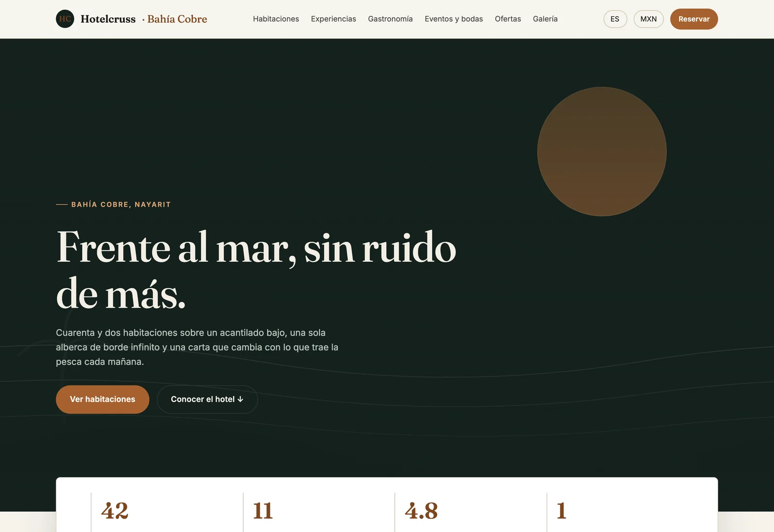Viewport: 774px width, 532px height.
Task: Click the 42 statistic number
Action: (x=115, y=511)
